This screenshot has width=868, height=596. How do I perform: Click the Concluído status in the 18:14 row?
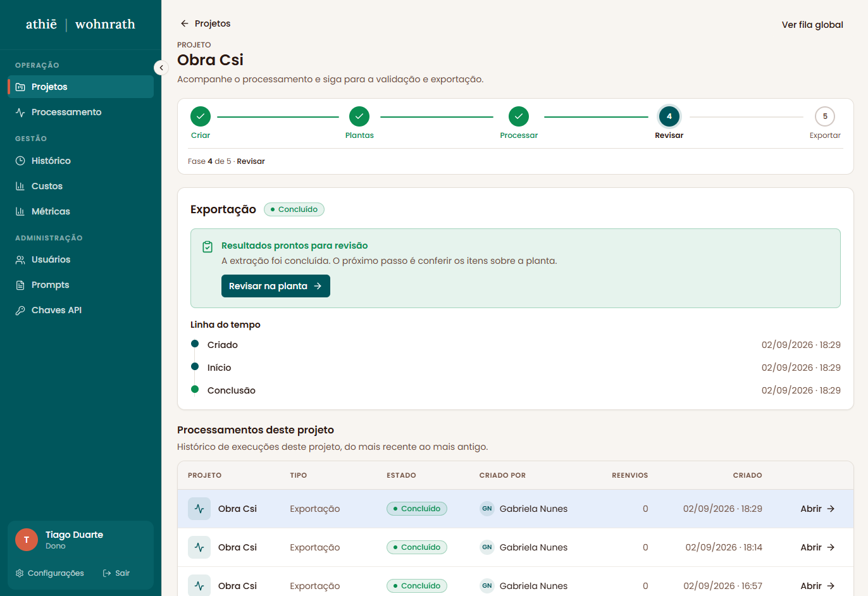[417, 547]
